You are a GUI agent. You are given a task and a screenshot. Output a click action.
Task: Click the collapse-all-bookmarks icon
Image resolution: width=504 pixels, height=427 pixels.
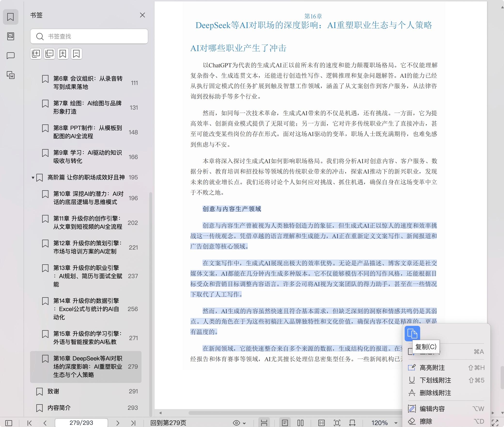coord(49,54)
